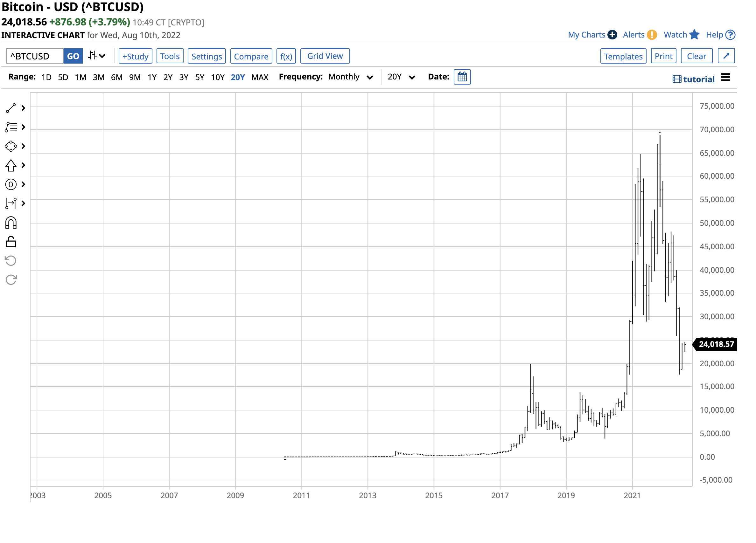Open the hamburger menu beside tutorial
Viewport: 756px width, 543px height.
tap(726, 78)
